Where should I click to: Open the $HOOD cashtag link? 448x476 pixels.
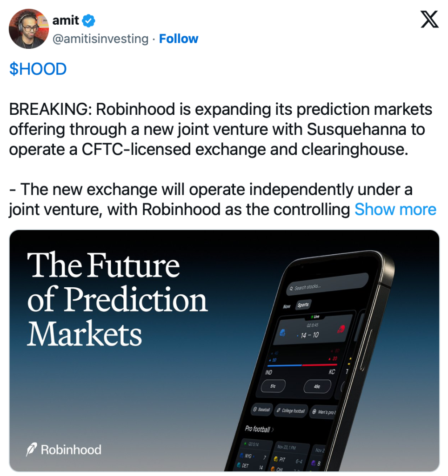click(x=38, y=69)
